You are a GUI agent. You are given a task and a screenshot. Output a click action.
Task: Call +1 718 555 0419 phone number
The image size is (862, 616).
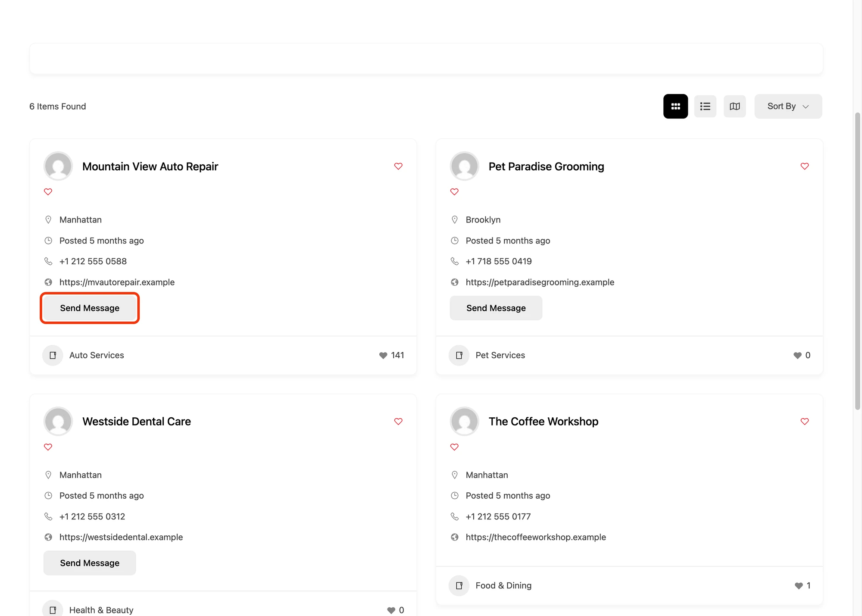coord(499,261)
